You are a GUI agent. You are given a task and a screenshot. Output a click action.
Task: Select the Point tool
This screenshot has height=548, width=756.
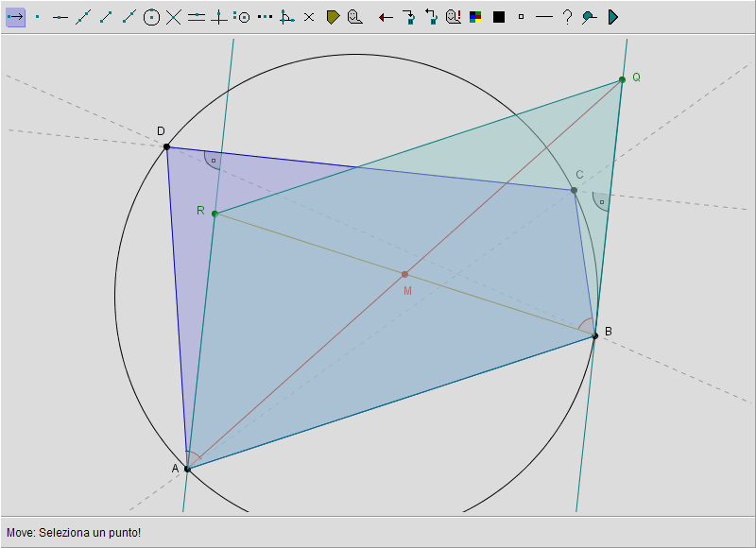[38, 17]
